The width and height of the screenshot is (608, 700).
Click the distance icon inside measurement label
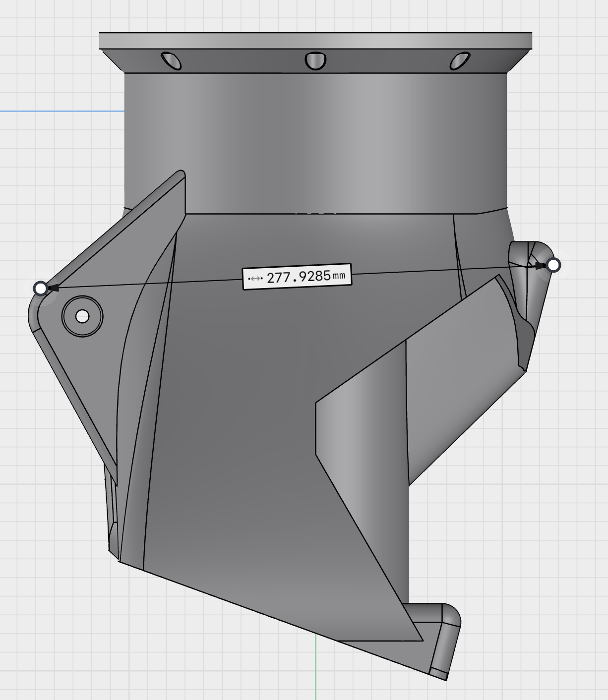[255, 279]
